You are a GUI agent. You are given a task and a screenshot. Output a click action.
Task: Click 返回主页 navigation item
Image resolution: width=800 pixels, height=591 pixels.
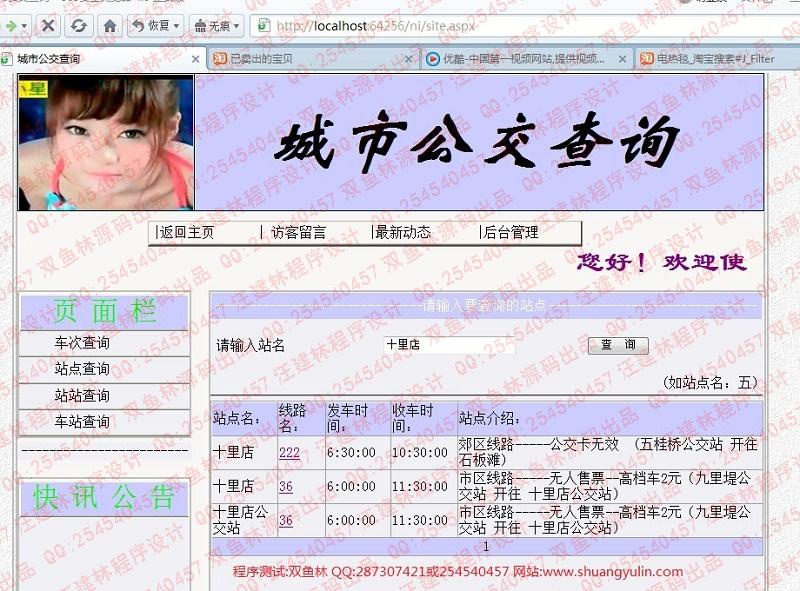pos(185,233)
